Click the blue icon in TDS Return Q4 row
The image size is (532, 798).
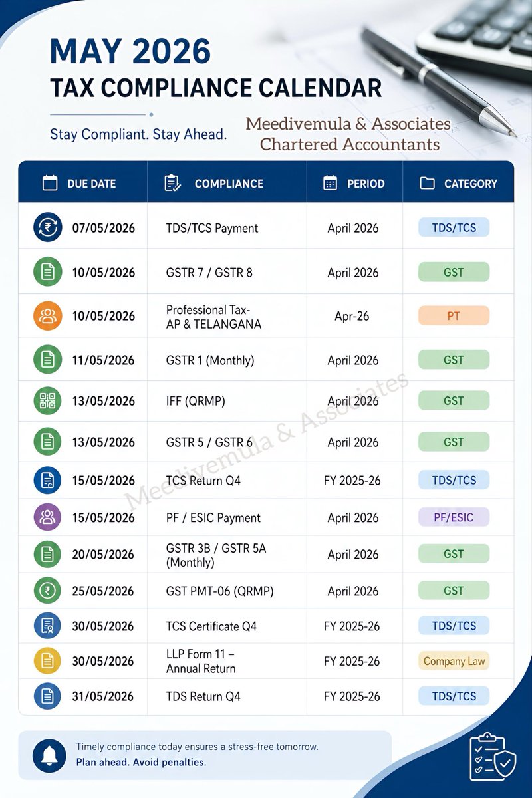point(47,696)
